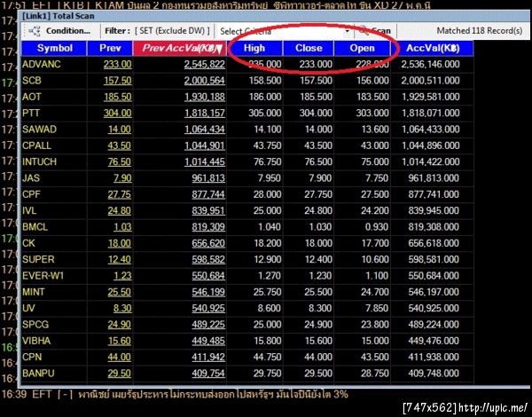Sort by the Symbol column header

[54, 48]
